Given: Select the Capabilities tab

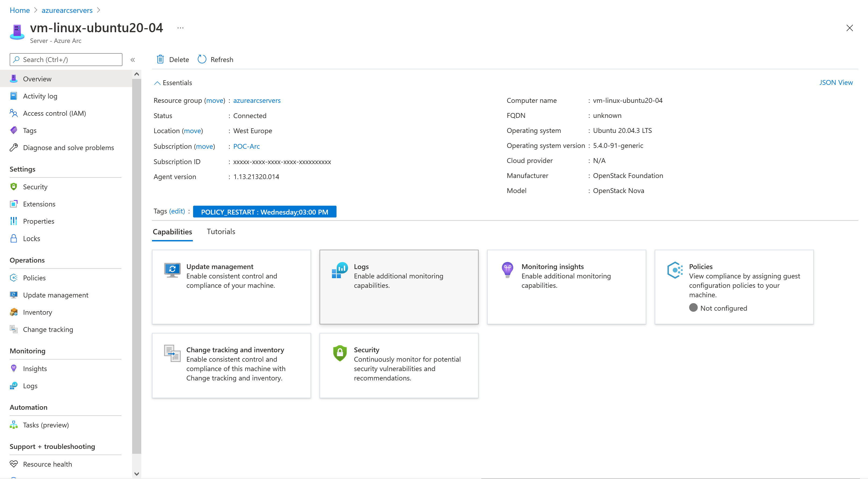Looking at the screenshot, I should pos(172,232).
